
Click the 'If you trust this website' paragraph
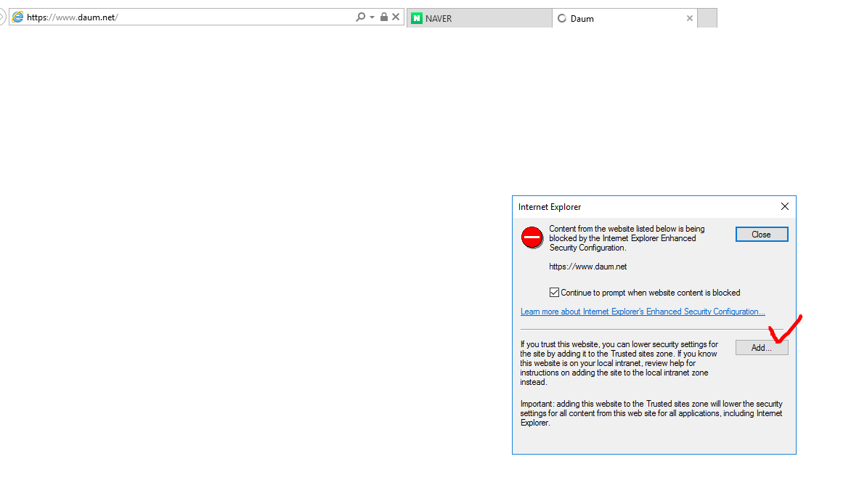coord(619,363)
